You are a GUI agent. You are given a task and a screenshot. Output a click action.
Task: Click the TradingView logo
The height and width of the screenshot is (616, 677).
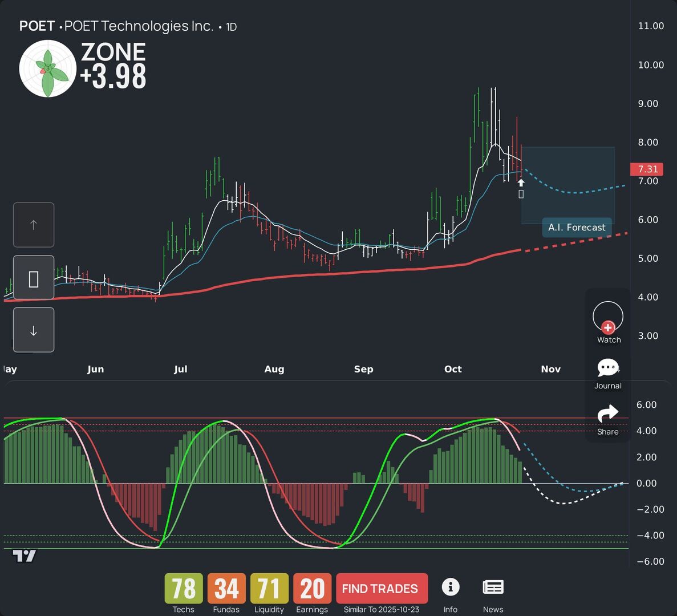click(24, 556)
